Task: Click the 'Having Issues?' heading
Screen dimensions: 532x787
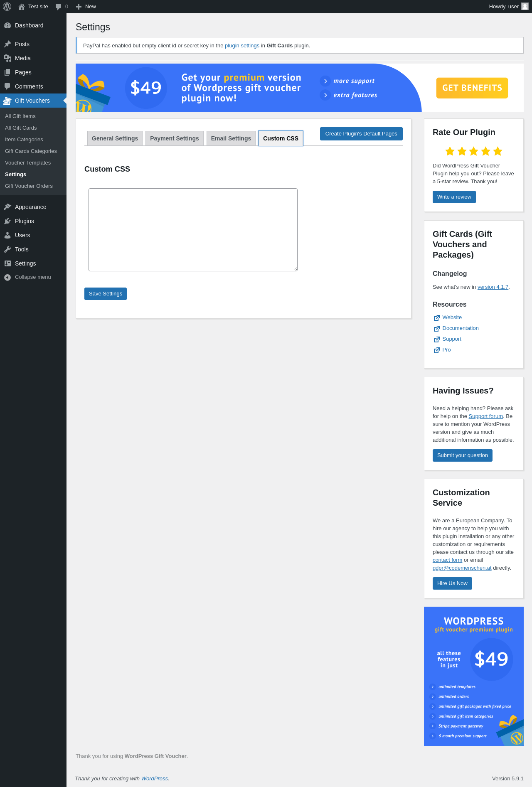Action: tap(463, 391)
